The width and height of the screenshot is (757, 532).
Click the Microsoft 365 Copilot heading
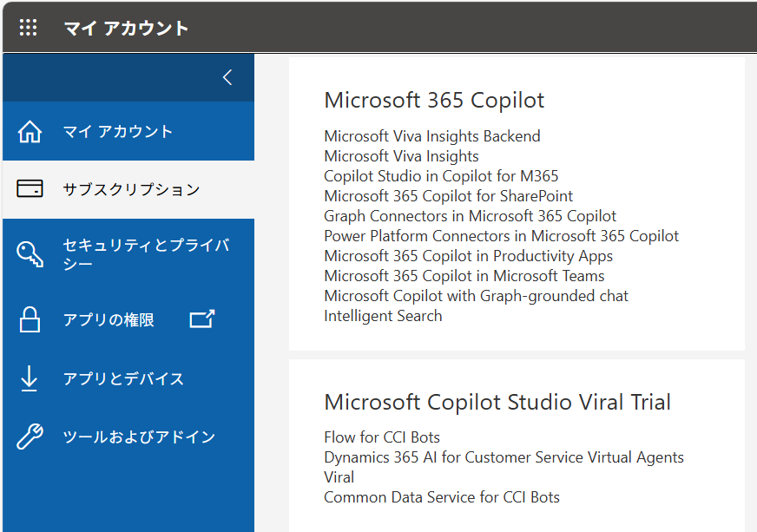coord(434,101)
